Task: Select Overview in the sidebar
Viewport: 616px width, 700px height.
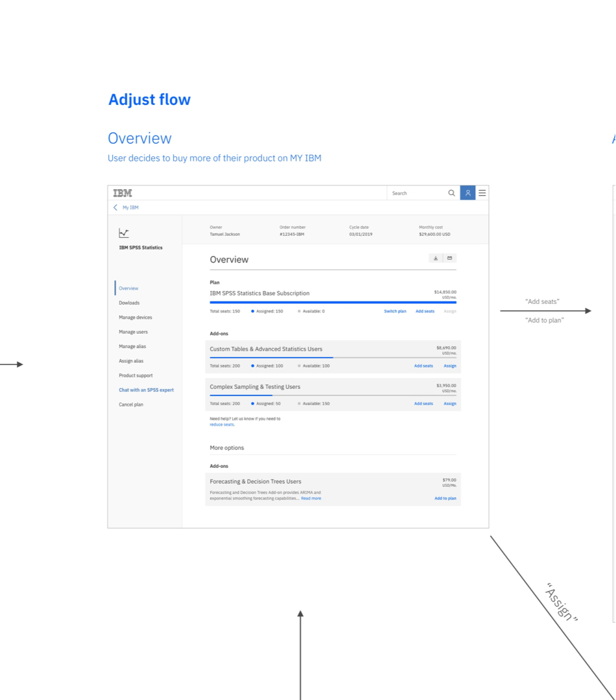Action: (x=128, y=288)
